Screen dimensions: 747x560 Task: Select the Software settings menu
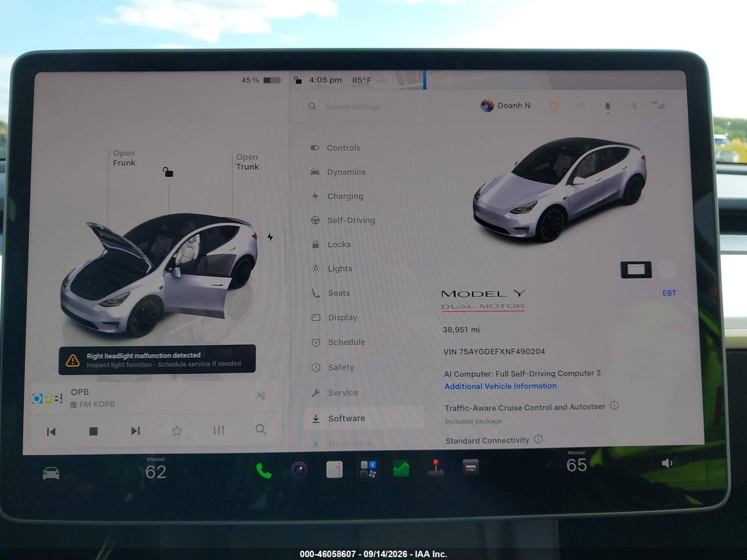[x=364, y=418]
